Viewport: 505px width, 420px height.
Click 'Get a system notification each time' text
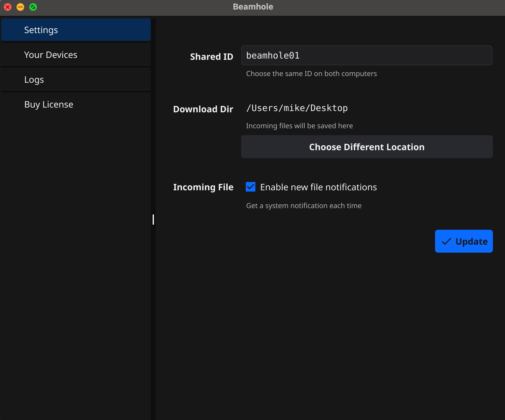(304, 206)
